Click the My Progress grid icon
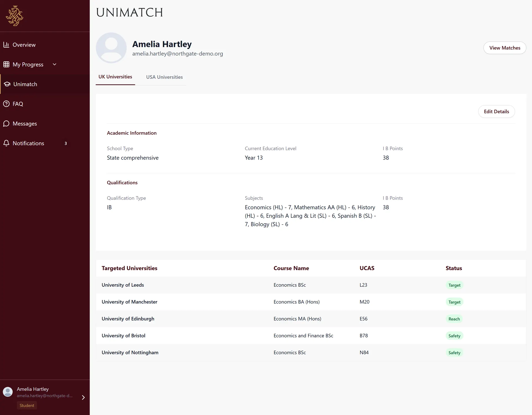 [x=6, y=64]
